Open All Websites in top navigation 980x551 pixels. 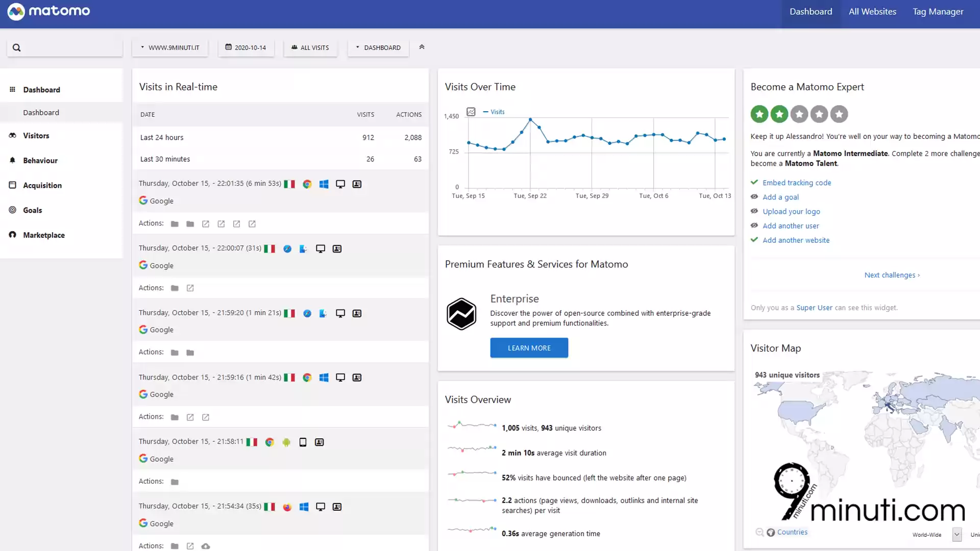(x=872, y=12)
